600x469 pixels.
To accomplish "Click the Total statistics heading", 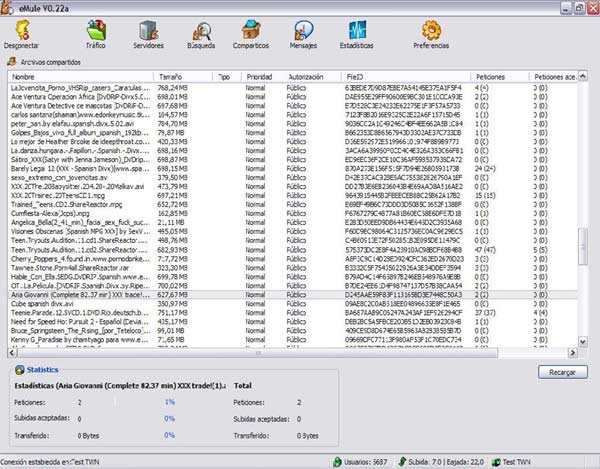I will (243, 386).
